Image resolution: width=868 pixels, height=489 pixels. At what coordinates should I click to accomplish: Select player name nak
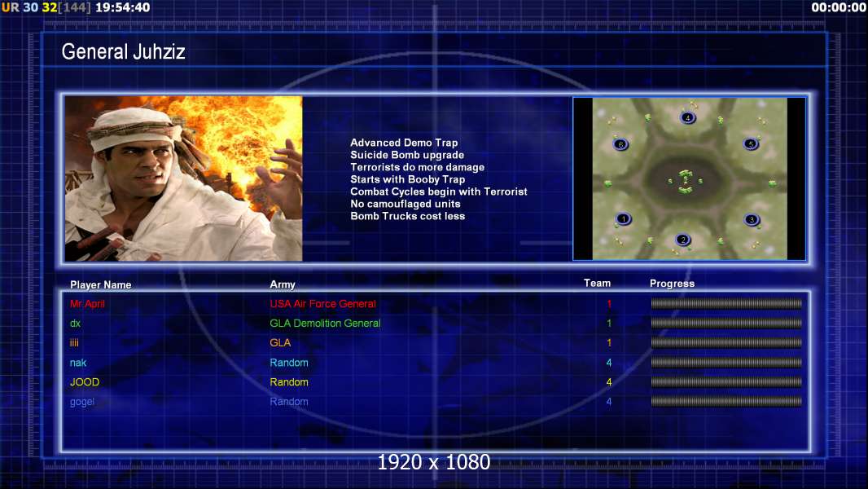pos(78,363)
